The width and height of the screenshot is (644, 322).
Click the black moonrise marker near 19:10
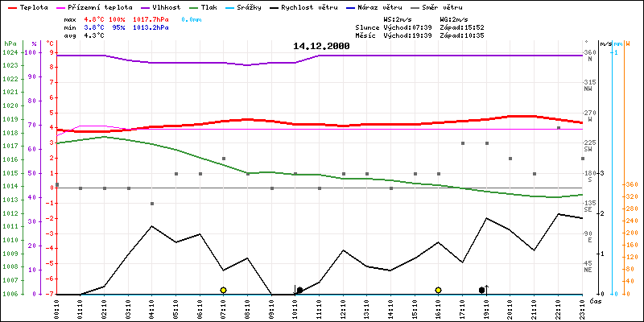tap(481, 290)
